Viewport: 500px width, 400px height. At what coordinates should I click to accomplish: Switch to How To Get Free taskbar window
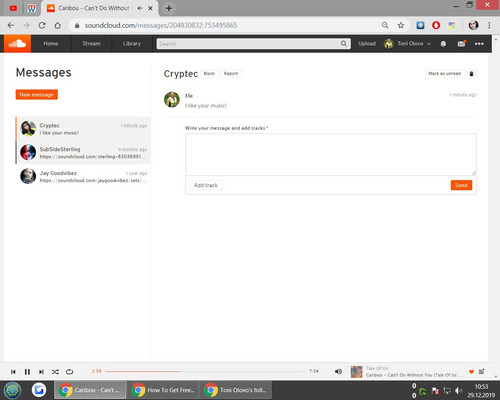click(163, 390)
